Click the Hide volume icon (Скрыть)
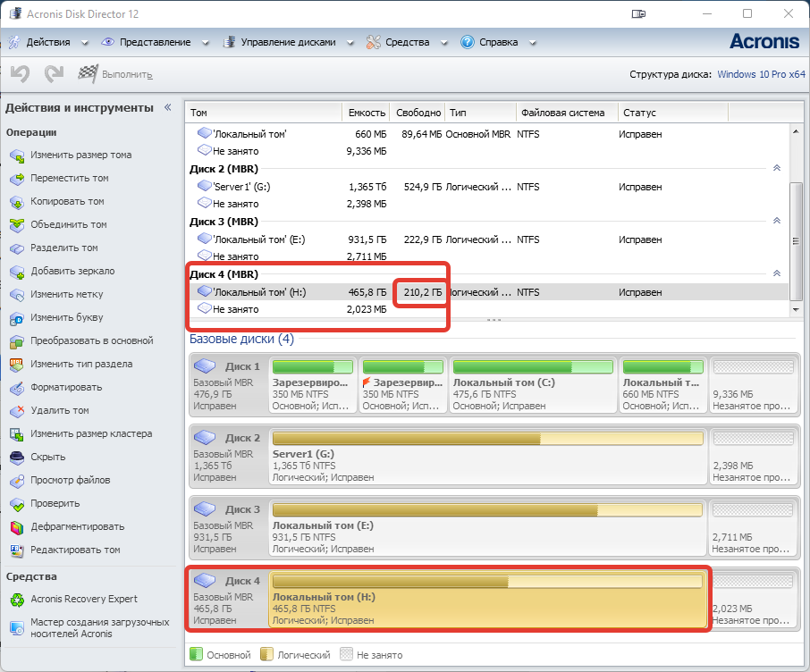 click(17, 458)
